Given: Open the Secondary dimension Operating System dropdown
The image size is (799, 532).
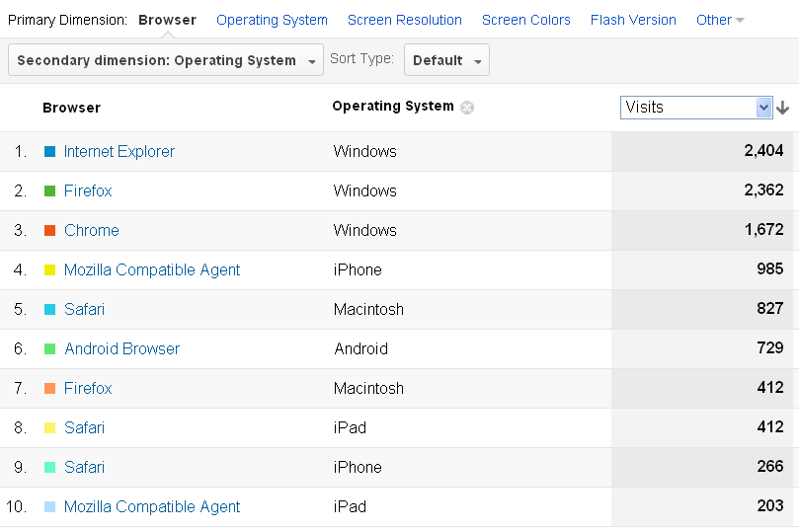Looking at the screenshot, I should tap(166, 60).
